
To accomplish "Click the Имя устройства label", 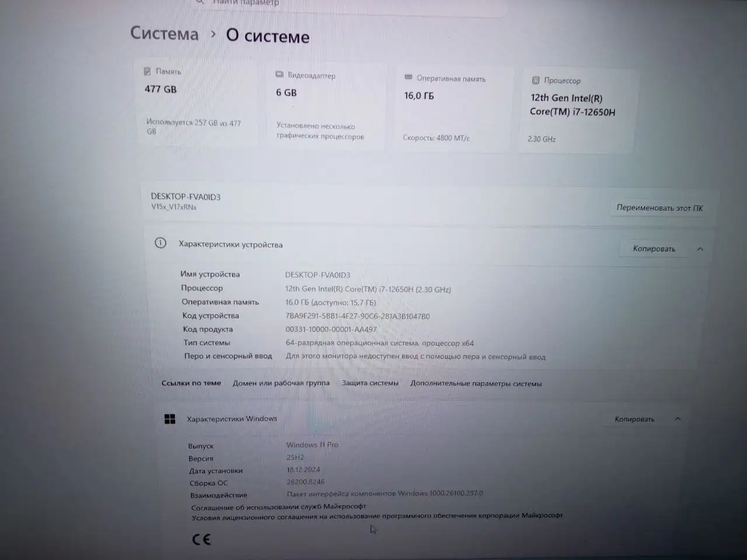I will pyautogui.click(x=210, y=274).
